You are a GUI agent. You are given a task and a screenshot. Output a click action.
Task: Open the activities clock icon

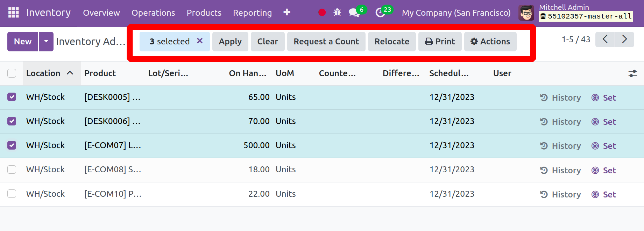coord(380,13)
